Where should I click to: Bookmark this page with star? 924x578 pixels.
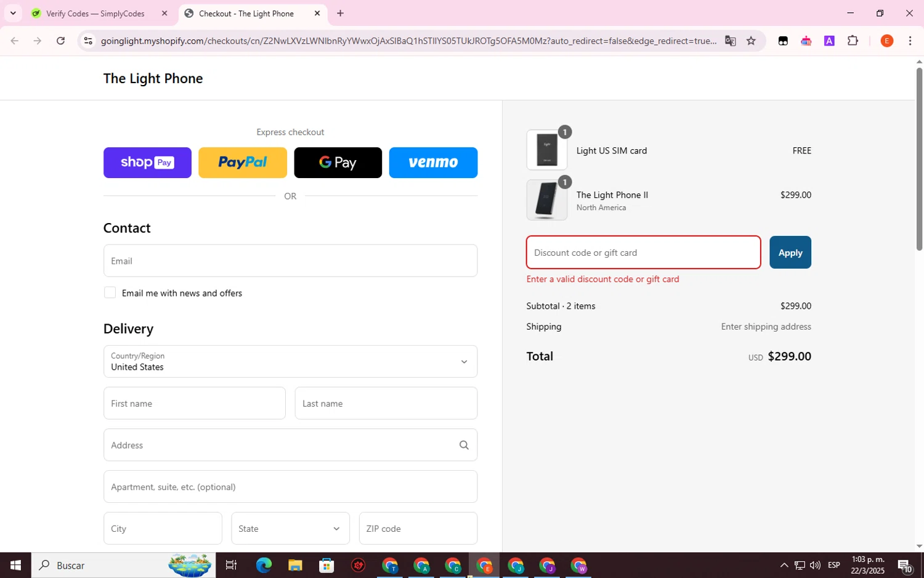pos(751,41)
